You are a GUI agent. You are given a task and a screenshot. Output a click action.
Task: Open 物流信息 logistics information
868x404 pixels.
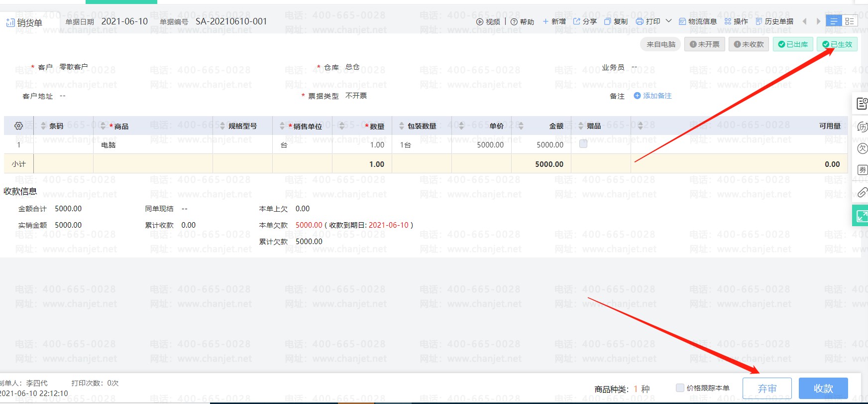pyautogui.click(x=698, y=21)
